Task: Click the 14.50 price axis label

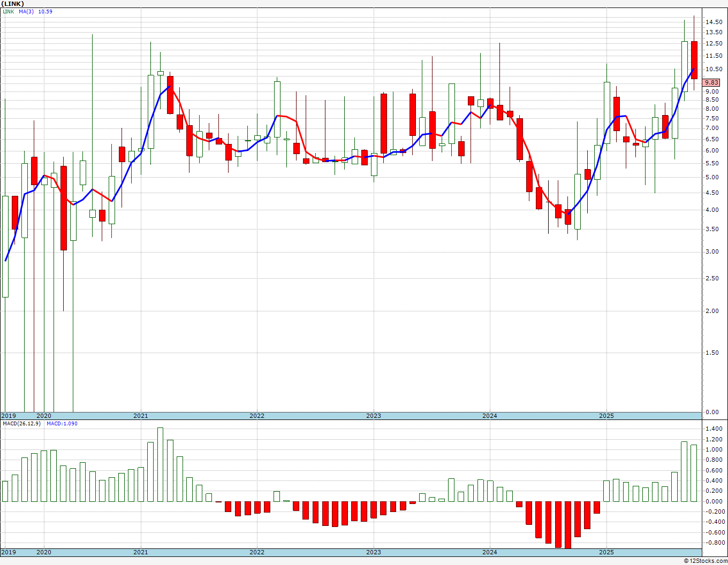Action: pyautogui.click(x=714, y=22)
